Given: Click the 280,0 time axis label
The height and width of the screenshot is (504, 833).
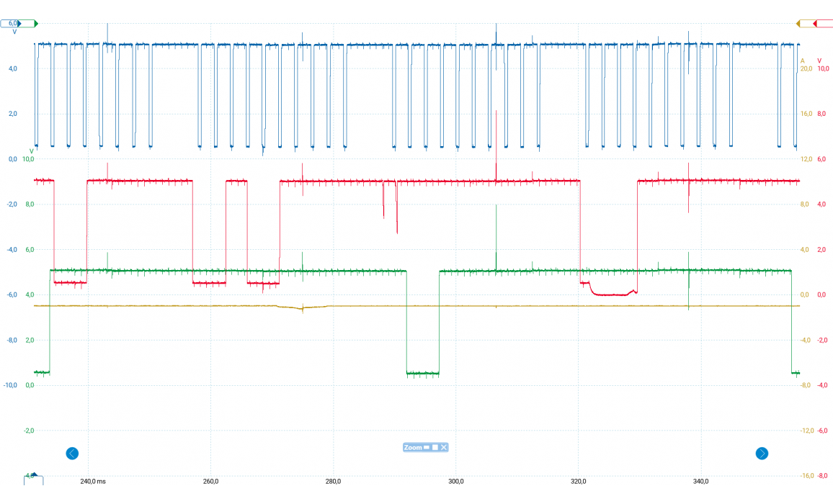Looking at the screenshot, I should pos(334,482).
